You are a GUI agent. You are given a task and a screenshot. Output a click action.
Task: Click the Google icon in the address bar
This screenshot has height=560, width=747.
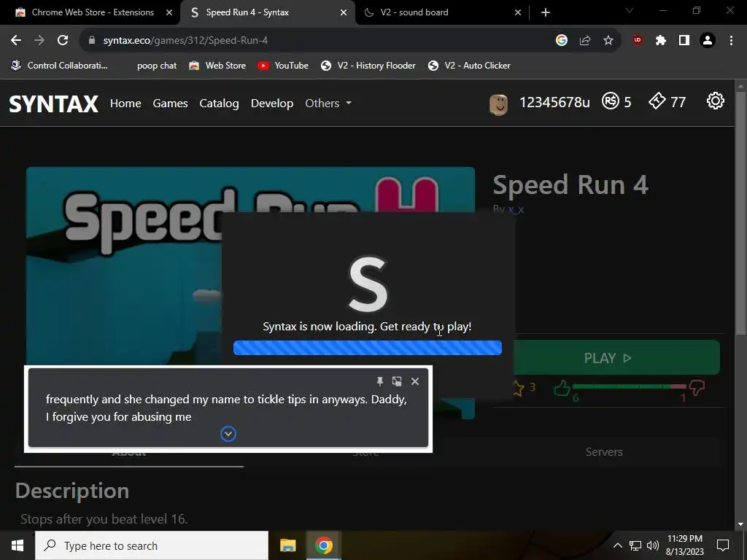point(562,41)
